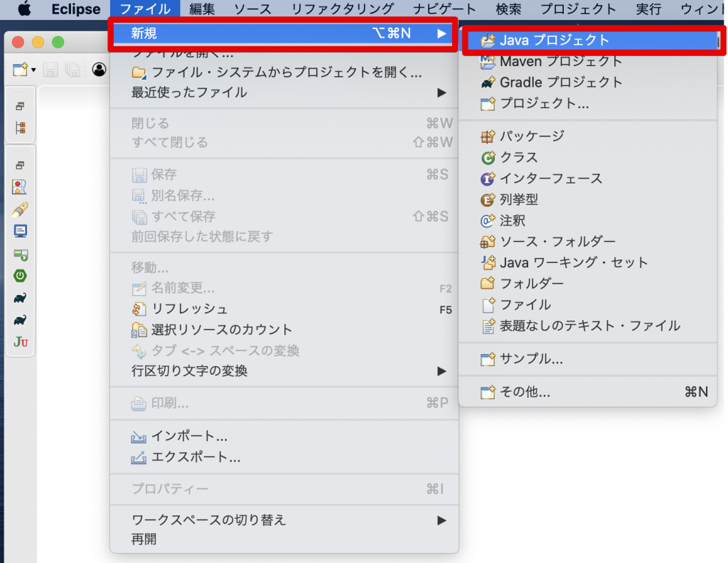The height and width of the screenshot is (563, 728).
Task: Click the 列挙型 enum icon
Action: tap(488, 200)
